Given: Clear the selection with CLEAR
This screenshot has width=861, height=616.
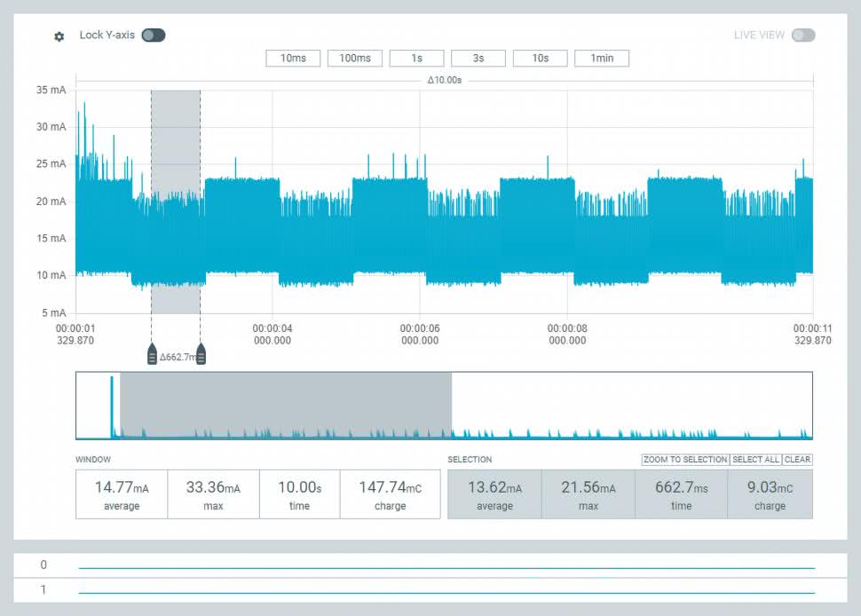Looking at the screenshot, I should pyautogui.click(x=797, y=460).
